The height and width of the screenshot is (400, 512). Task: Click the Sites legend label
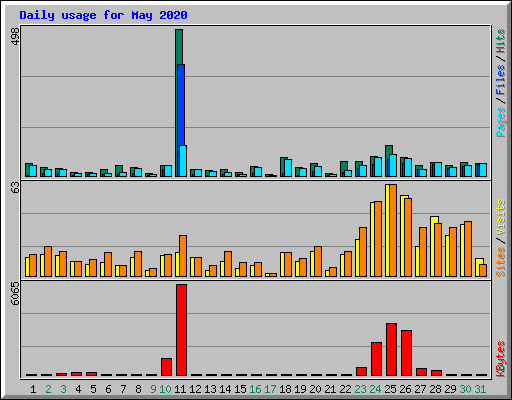pyautogui.click(x=500, y=262)
